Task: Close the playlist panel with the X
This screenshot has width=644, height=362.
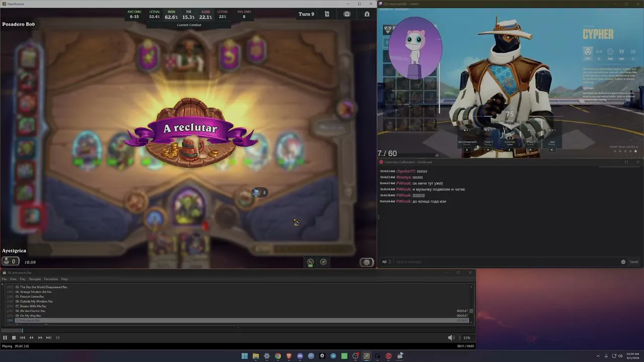Action: click(x=3, y=285)
